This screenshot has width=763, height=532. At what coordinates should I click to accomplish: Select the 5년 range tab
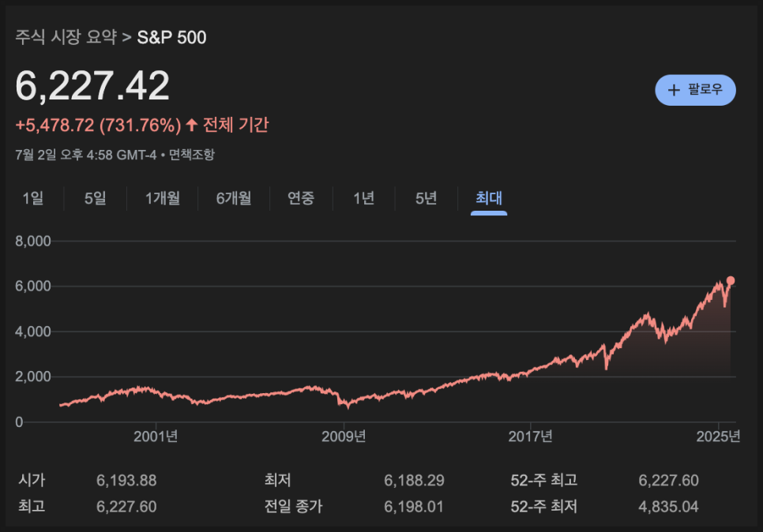coord(427,198)
